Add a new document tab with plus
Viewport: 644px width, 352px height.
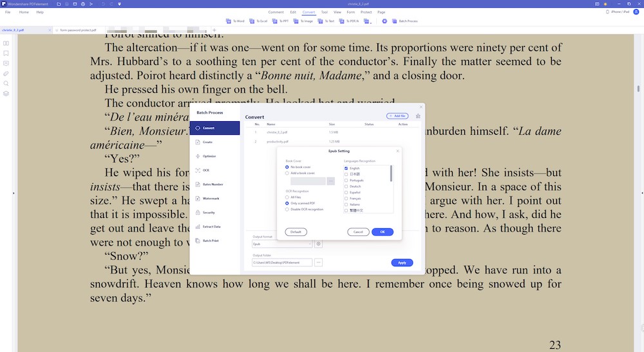214,30
